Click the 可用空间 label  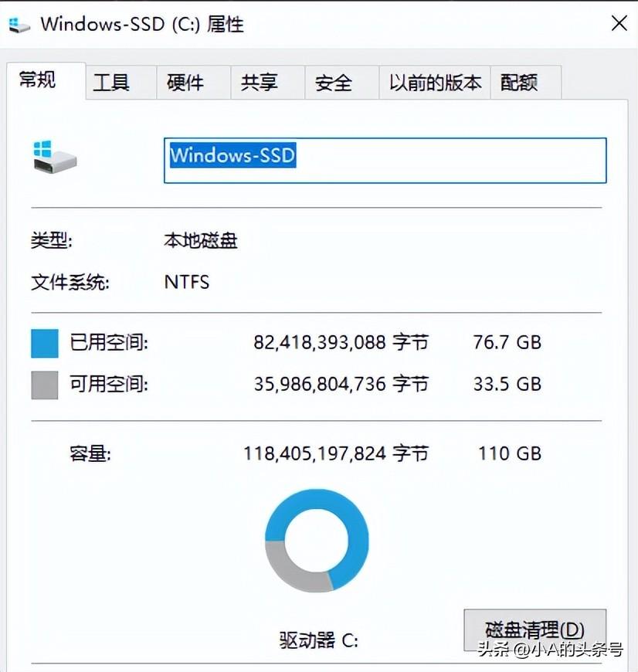[x=109, y=384]
